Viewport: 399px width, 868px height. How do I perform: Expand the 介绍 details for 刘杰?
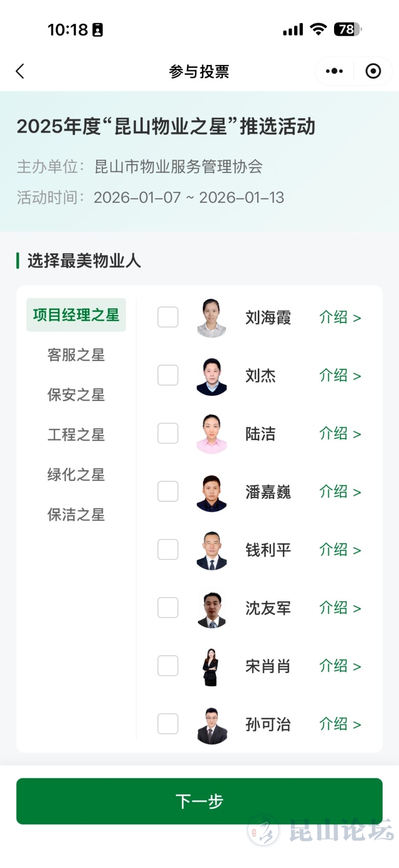tap(340, 376)
